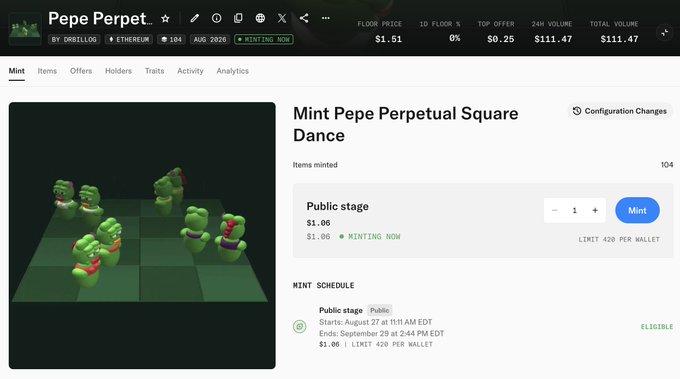The width and height of the screenshot is (680, 379).
Task: Click the floor price value $1.51
Action: (388, 39)
